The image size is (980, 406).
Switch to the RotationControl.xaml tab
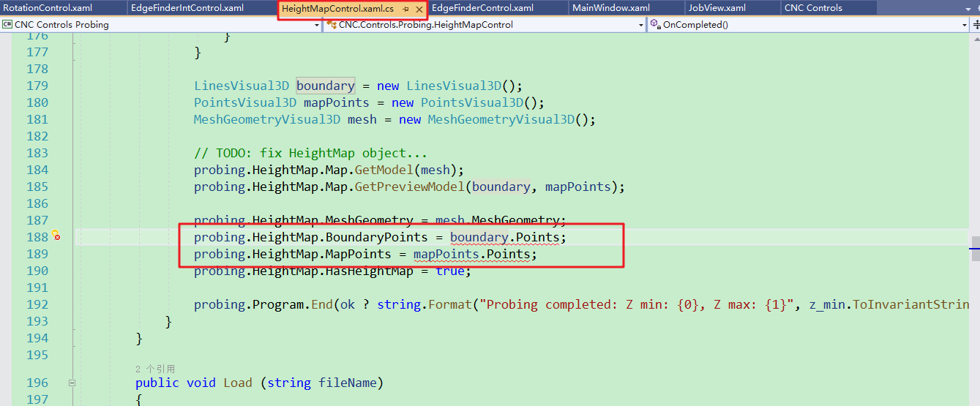48,8
